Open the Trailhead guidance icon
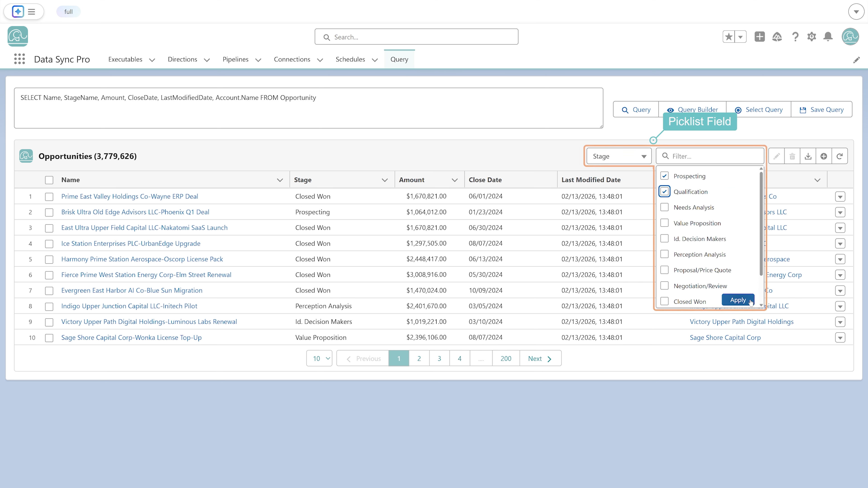This screenshot has height=488, width=868. (777, 37)
